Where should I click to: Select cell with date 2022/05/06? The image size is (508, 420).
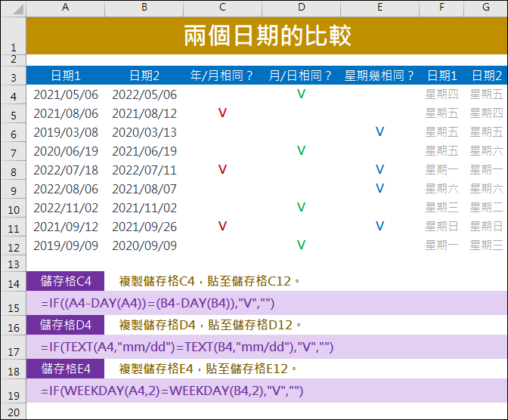(x=144, y=94)
